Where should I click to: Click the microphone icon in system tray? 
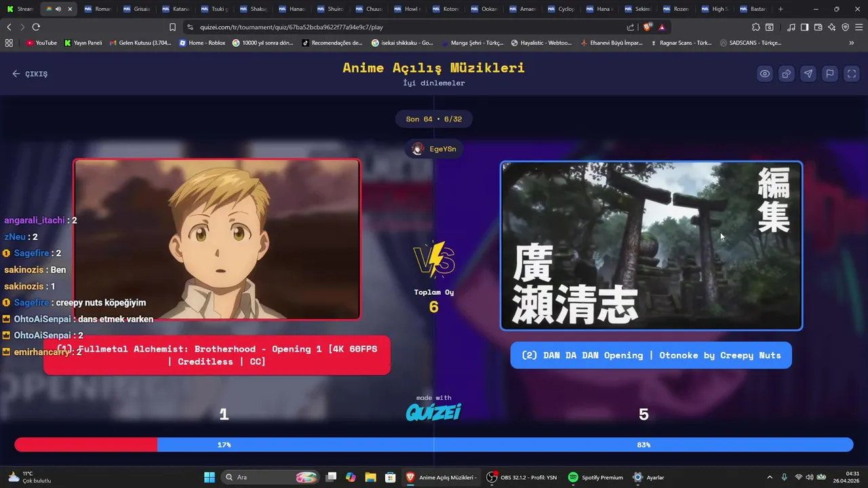tap(785, 477)
